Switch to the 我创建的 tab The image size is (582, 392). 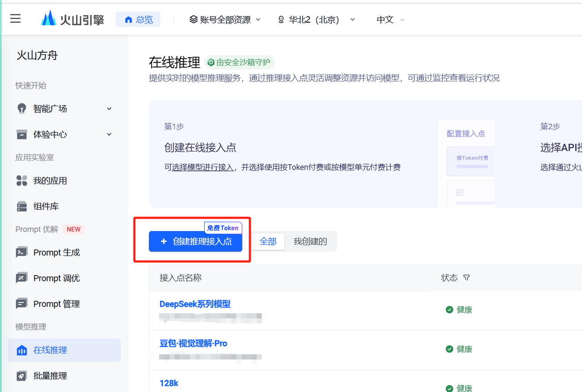click(x=310, y=241)
